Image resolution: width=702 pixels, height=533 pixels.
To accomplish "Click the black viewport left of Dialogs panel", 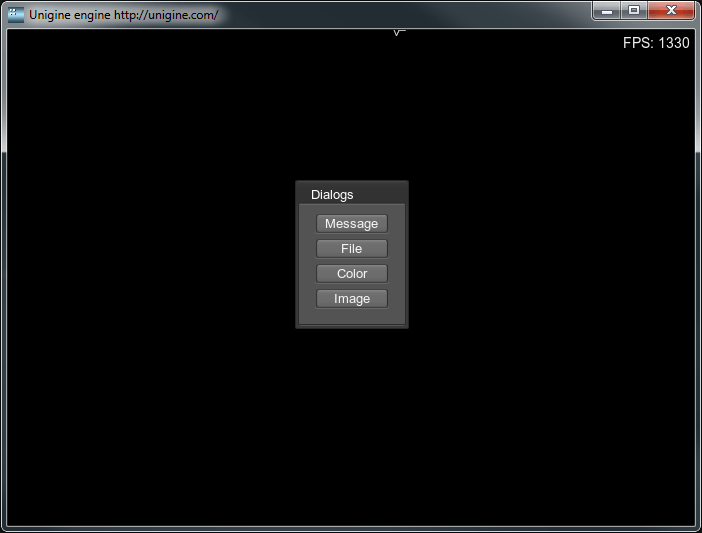I will 150,255.
